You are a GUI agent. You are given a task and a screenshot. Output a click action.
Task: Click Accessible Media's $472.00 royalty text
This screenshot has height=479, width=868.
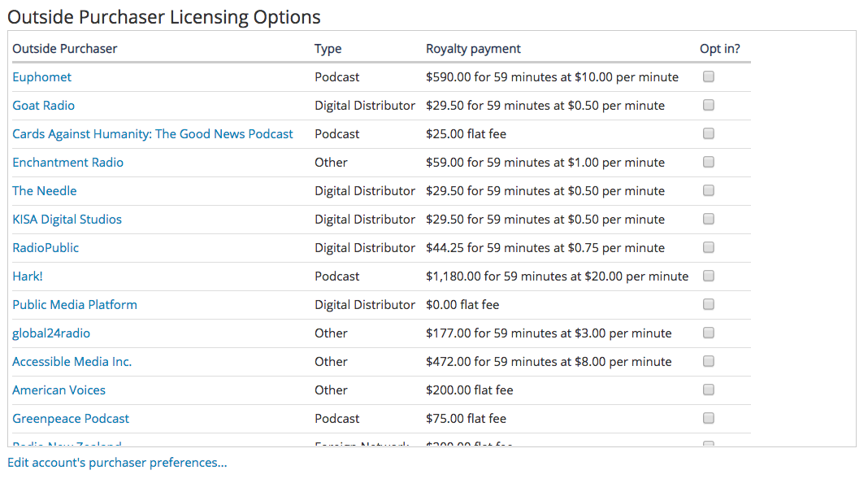(x=549, y=362)
